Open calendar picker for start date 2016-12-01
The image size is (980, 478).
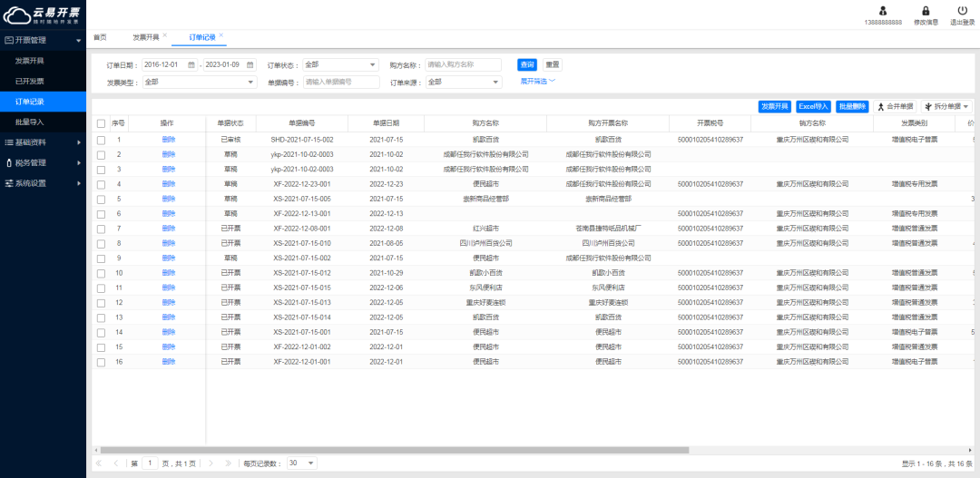point(191,65)
